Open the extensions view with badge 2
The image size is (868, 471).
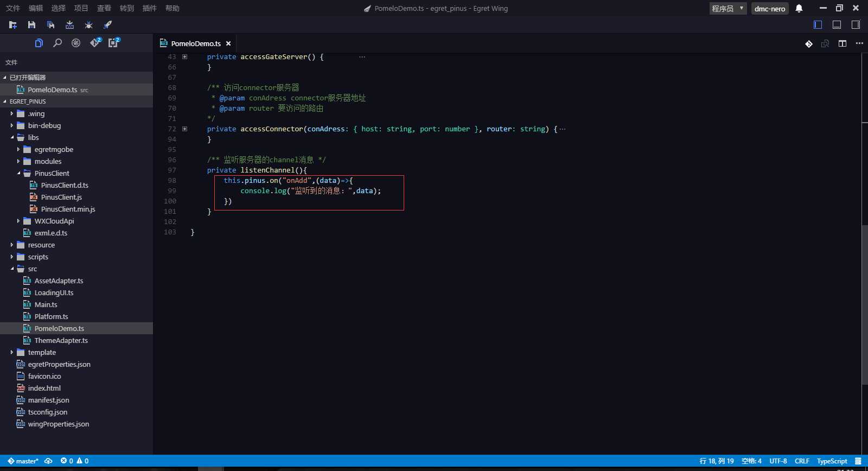point(114,42)
